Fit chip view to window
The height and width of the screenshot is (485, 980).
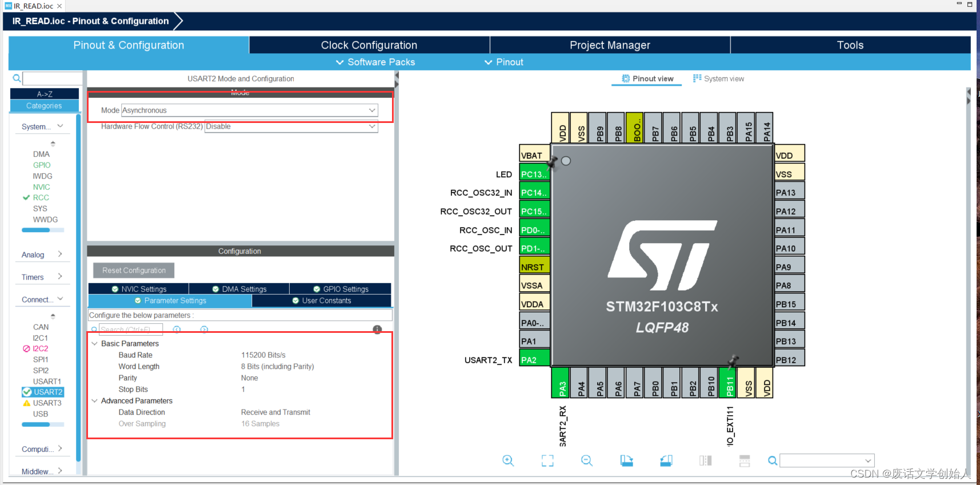(x=547, y=460)
